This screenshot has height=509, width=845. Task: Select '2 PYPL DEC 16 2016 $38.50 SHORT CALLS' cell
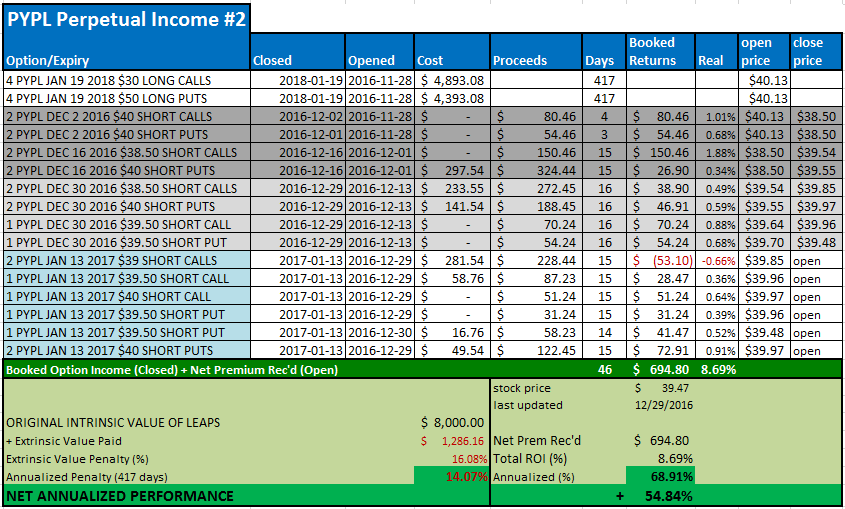click(126, 152)
